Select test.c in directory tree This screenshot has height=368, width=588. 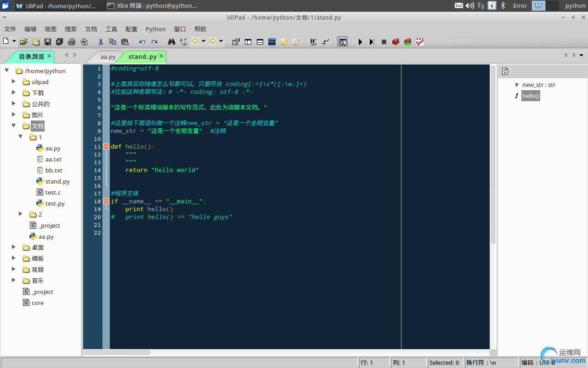click(x=53, y=192)
